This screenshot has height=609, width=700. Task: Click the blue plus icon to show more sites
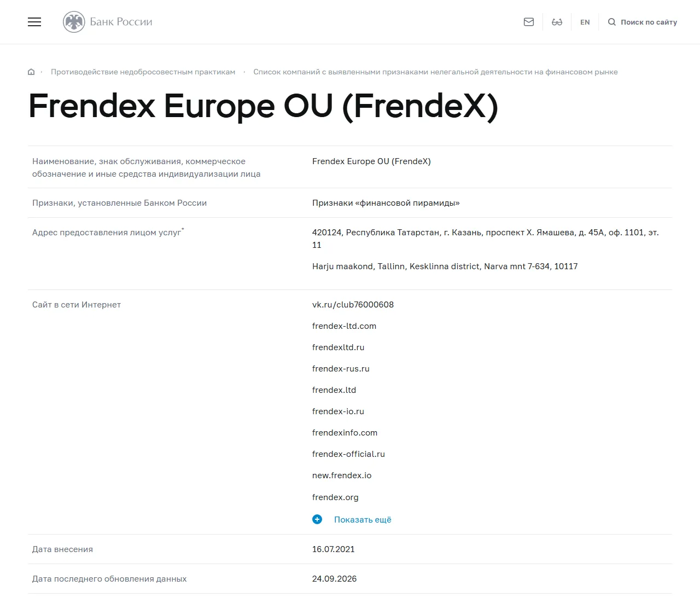(x=317, y=519)
